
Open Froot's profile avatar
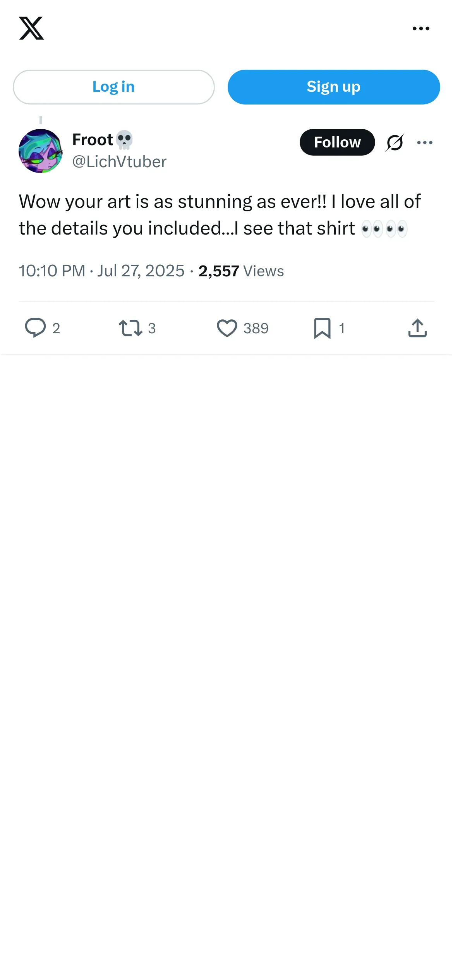point(41,151)
